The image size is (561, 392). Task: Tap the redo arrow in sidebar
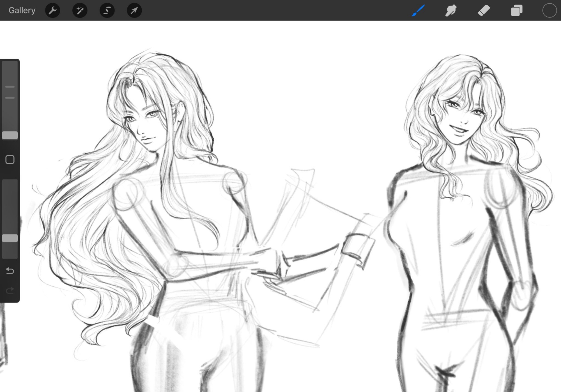10,290
